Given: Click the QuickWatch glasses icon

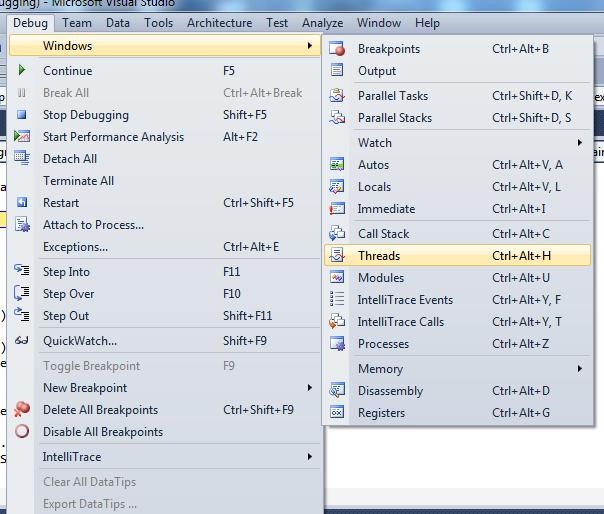Looking at the screenshot, I should tap(22, 340).
